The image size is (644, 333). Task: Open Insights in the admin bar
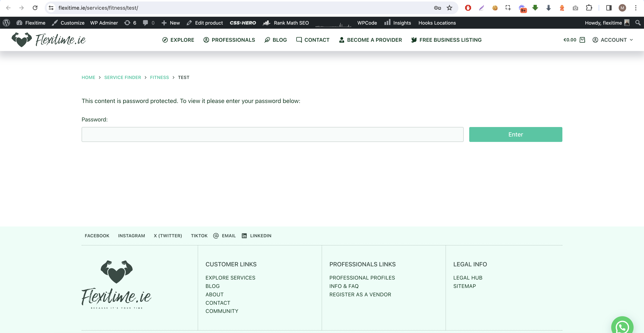(397, 23)
